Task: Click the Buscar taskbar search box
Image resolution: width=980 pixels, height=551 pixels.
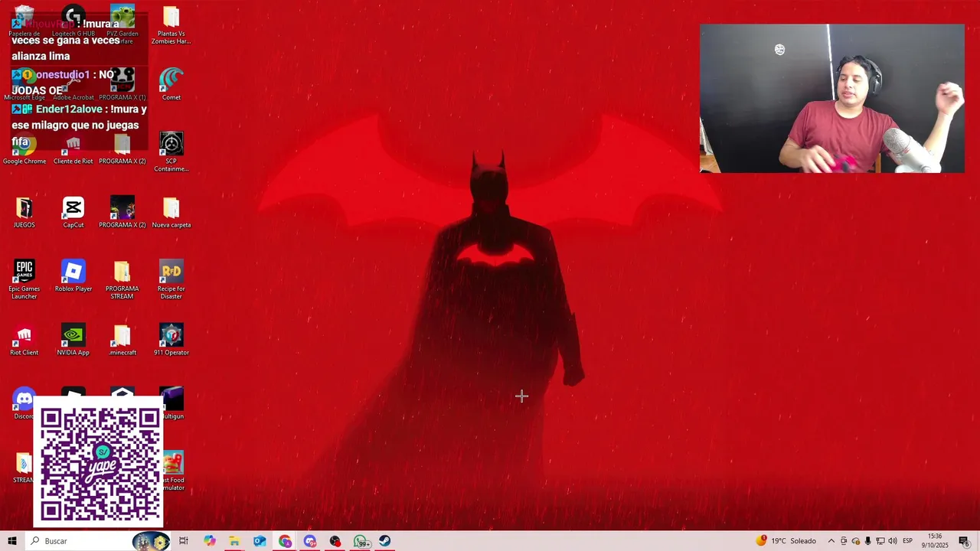Action: click(98, 541)
